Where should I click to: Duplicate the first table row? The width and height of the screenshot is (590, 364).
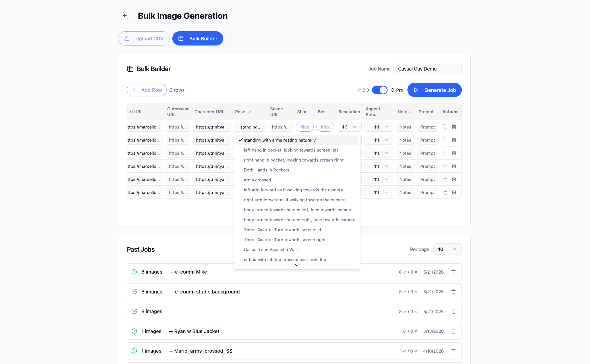point(445,127)
